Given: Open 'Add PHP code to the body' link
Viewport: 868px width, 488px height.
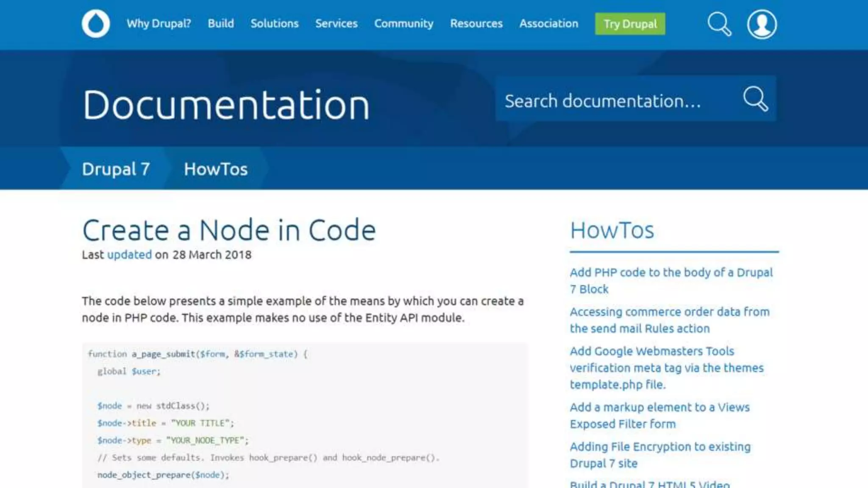Looking at the screenshot, I should point(670,272).
